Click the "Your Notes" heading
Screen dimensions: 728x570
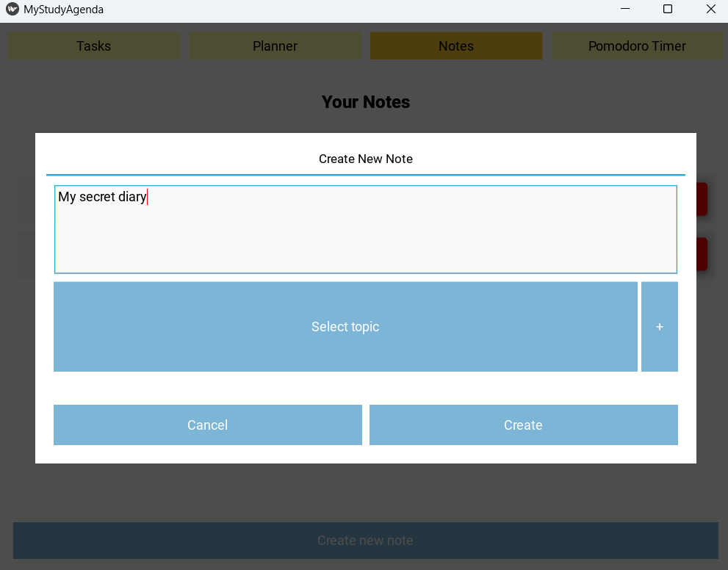pos(365,102)
